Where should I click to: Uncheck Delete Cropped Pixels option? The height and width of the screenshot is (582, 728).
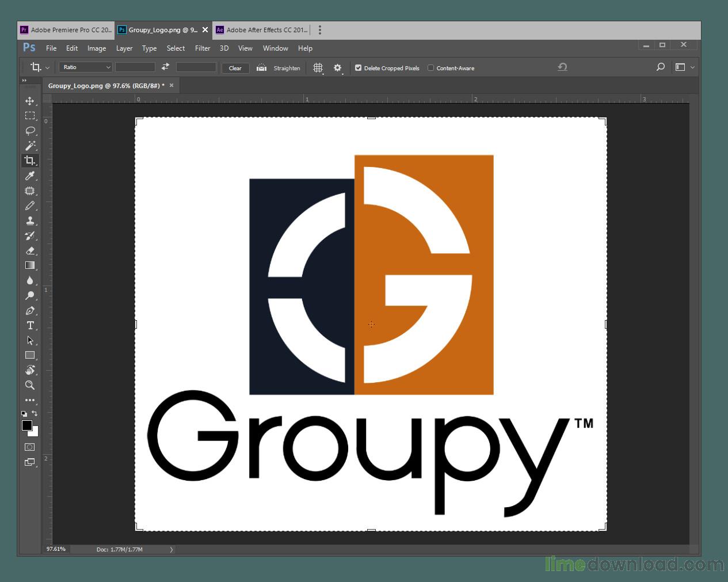[358, 68]
